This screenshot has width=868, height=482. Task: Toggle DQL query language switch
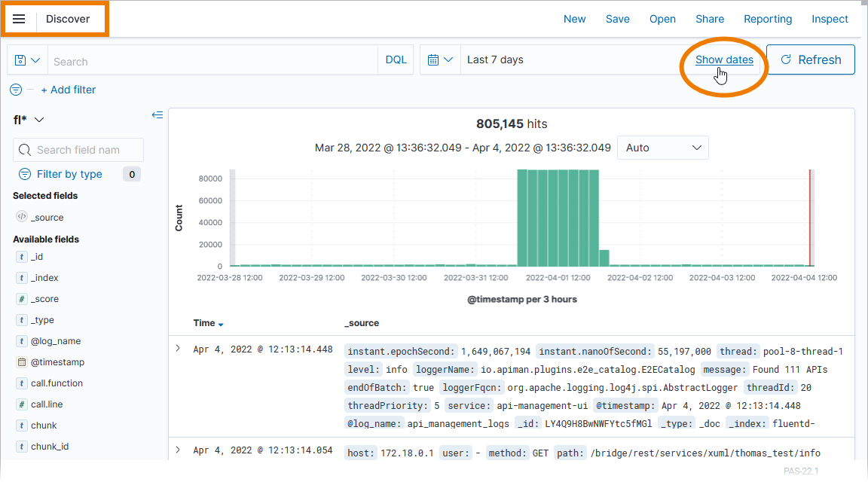(x=396, y=60)
